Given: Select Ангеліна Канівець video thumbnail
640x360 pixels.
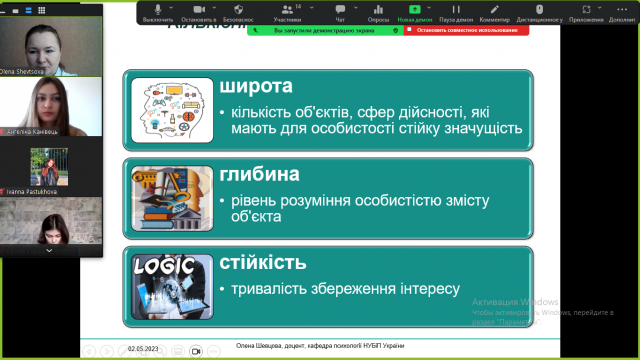Looking at the screenshot, I should [51, 107].
